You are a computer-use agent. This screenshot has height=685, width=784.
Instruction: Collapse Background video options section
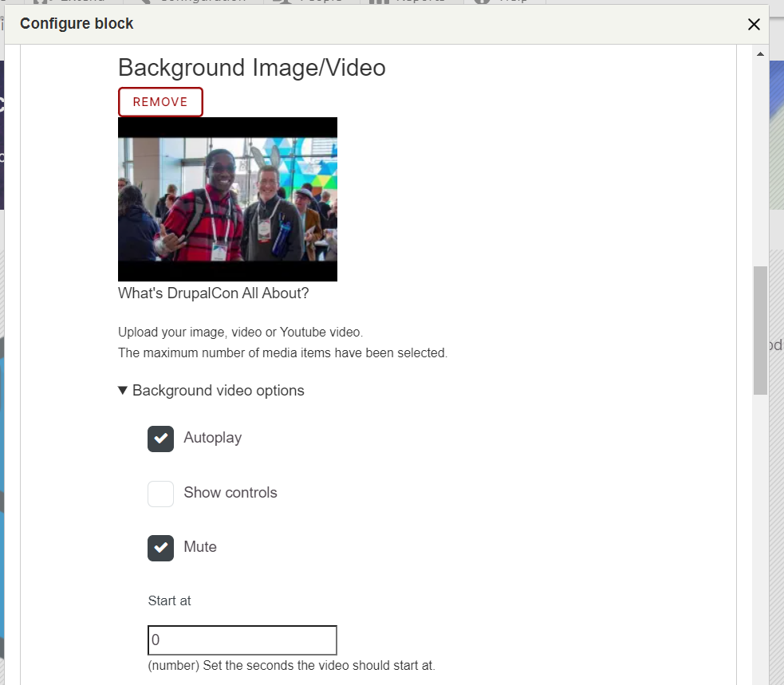(x=211, y=391)
